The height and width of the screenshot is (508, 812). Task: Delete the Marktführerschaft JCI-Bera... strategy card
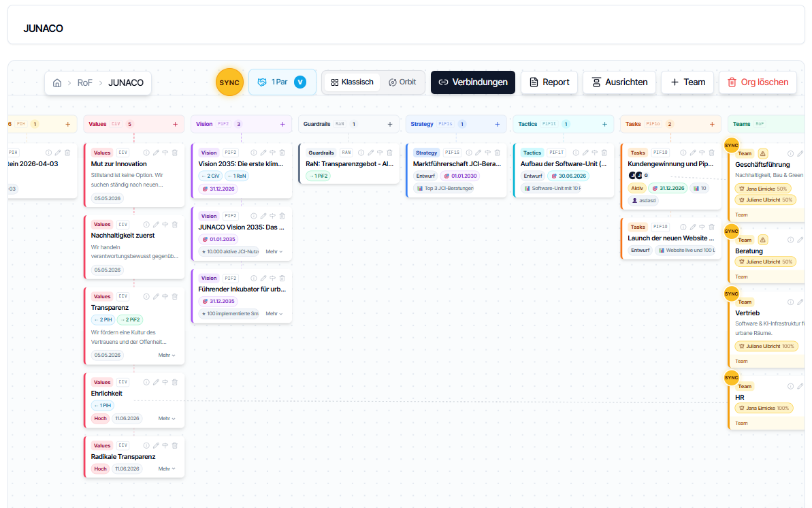coord(497,153)
